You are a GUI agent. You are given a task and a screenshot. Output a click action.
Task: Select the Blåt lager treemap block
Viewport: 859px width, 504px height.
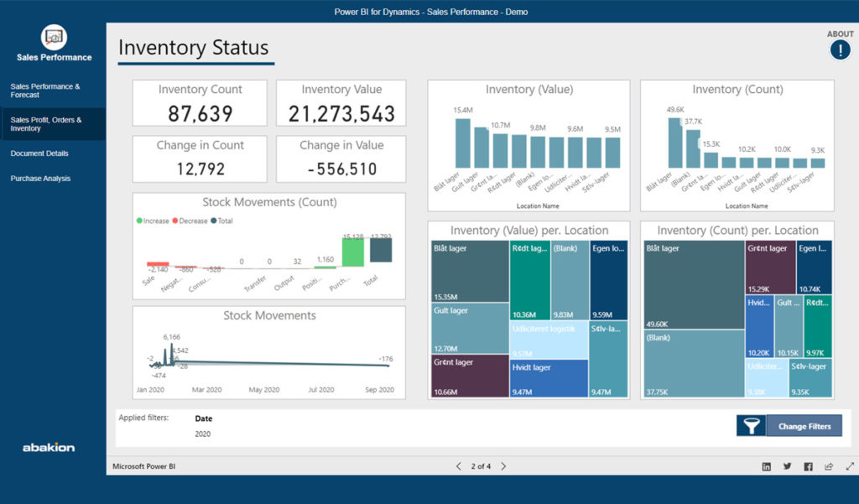(468, 268)
